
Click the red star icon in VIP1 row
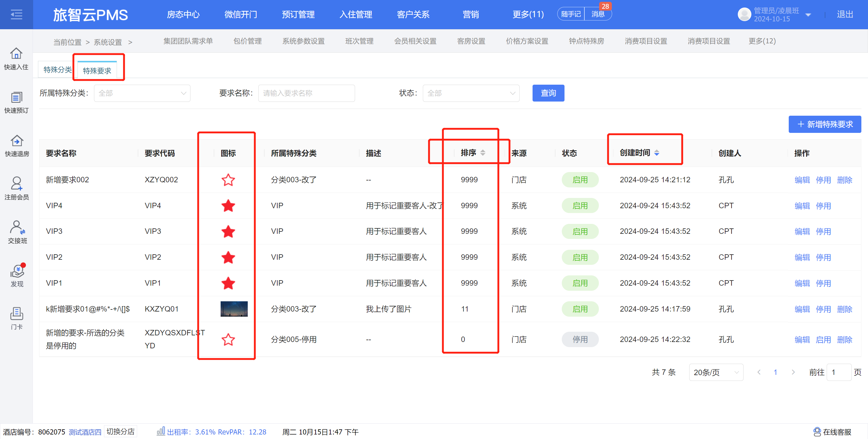click(228, 283)
